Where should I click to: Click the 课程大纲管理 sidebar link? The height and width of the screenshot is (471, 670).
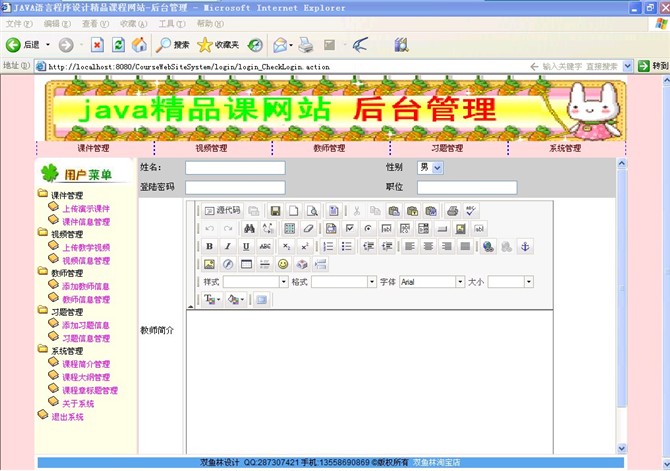coord(86,377)
